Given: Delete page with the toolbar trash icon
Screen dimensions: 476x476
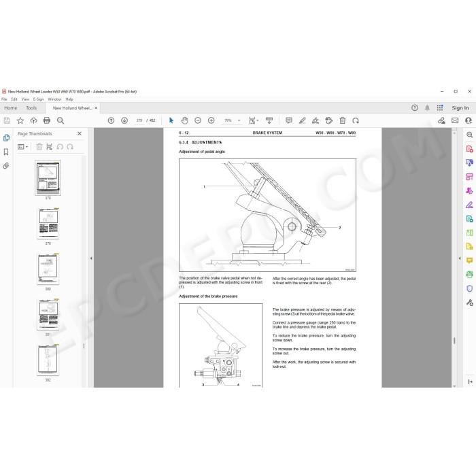Looking at the screenshot, I should 343,120.
